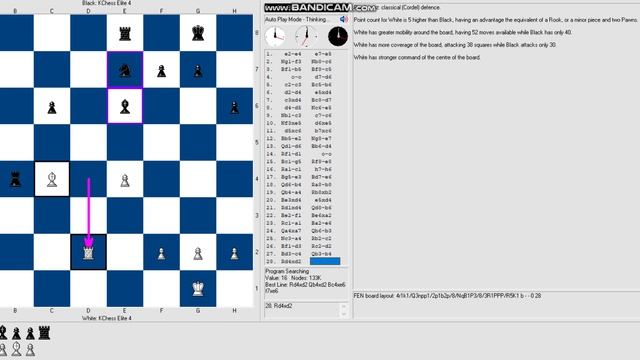Click inside the '28. Rd4xd2' text box
This screenshot has width=640, height=360.
click(302, 309)
